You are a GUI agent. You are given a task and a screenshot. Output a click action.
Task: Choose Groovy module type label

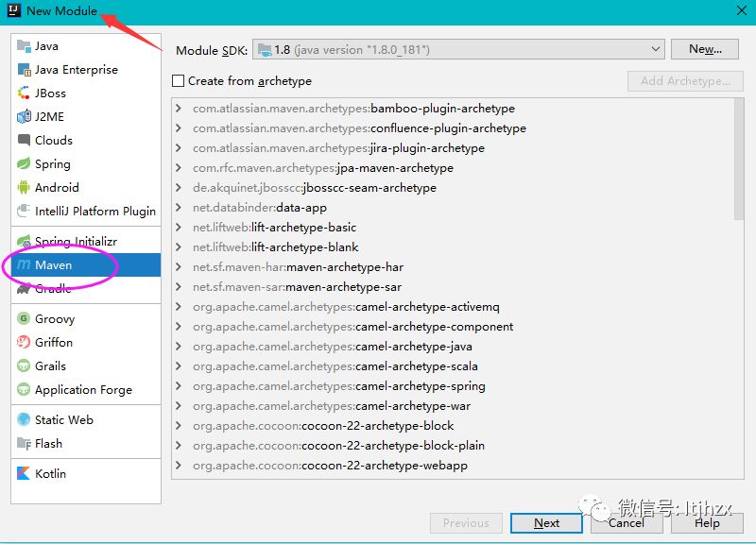55,319
